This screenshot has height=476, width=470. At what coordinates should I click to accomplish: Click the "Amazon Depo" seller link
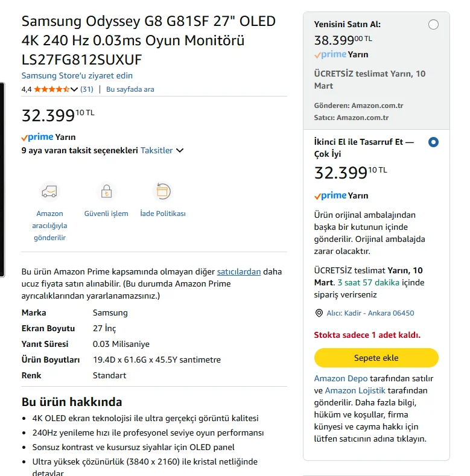tap(341, 378)
